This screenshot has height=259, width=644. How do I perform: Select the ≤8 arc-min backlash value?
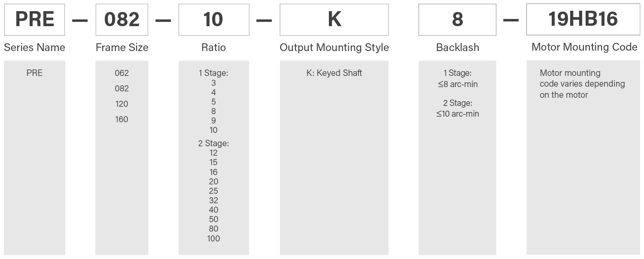pos(458,84)
